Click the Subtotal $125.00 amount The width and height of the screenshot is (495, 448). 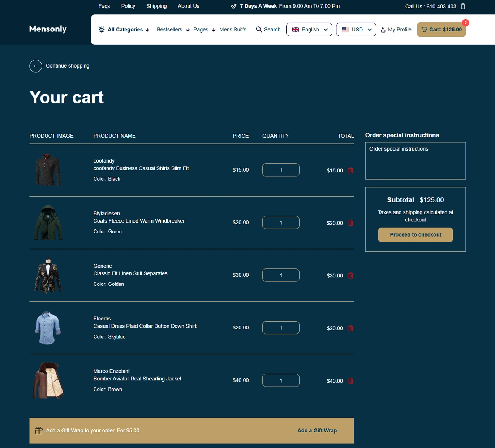tap(431, 200)
